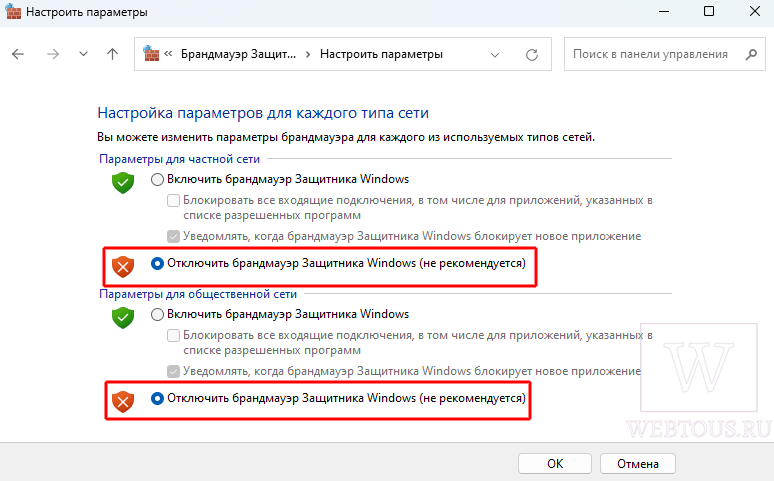This screenshot has height=481, width=774.
Task: Click the title bar firewall icon
Action: click(x=13, y=11)
